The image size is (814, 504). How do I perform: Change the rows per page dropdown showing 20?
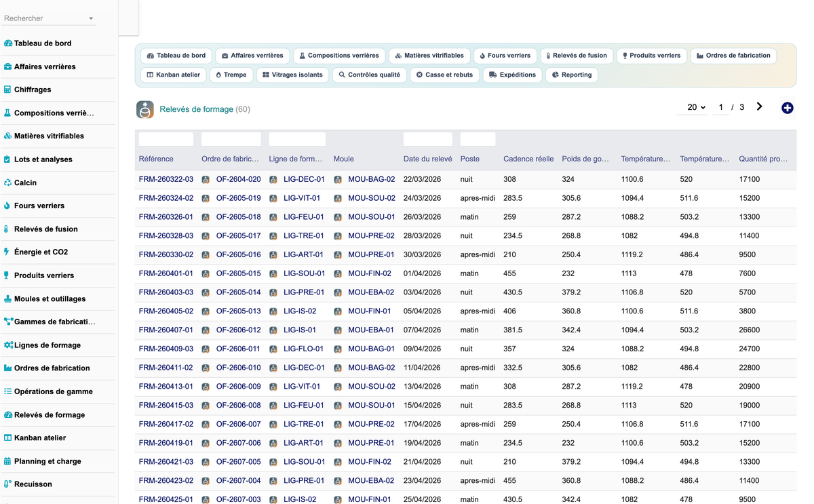[692, 107]
